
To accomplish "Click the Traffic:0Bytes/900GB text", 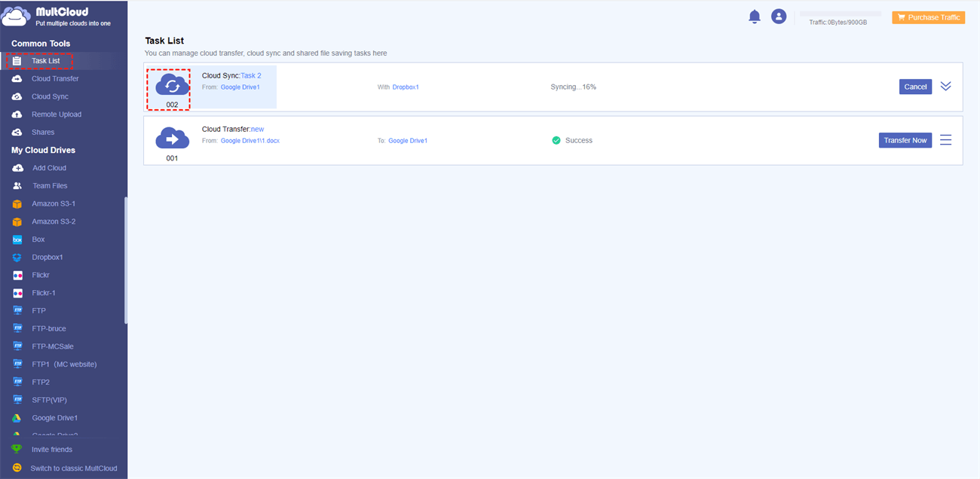I will point(838,23).
